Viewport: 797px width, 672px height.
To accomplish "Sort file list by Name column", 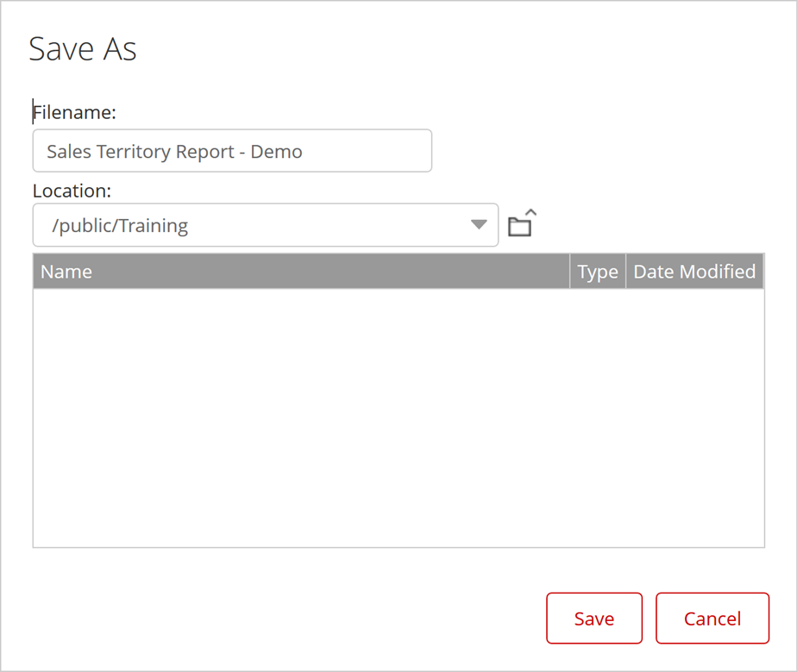I will [66, 271].
